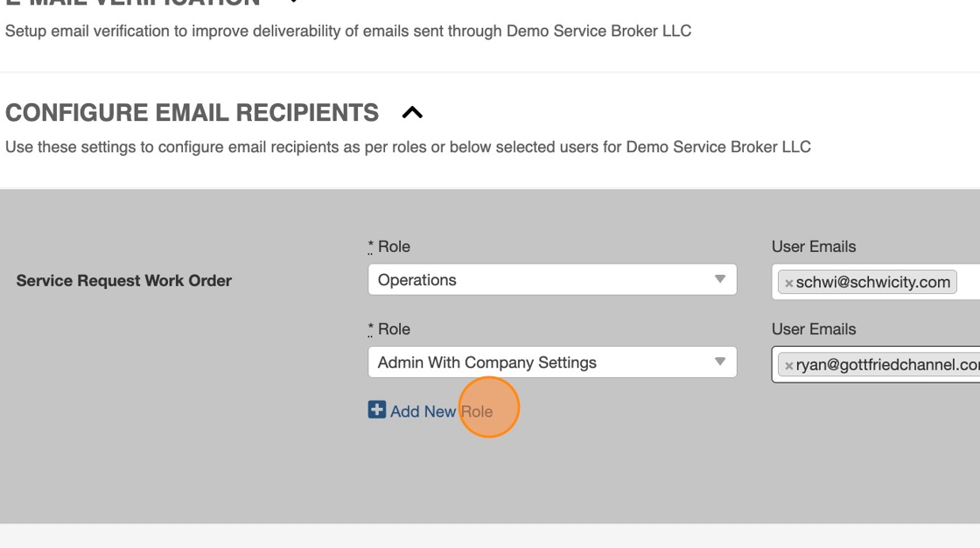The width and height of the screenshot is (980, 548).
Task: Remove the ryan@gottfriedchannel.com email tag
Action: pyautogui.click(x=788, y=365)
